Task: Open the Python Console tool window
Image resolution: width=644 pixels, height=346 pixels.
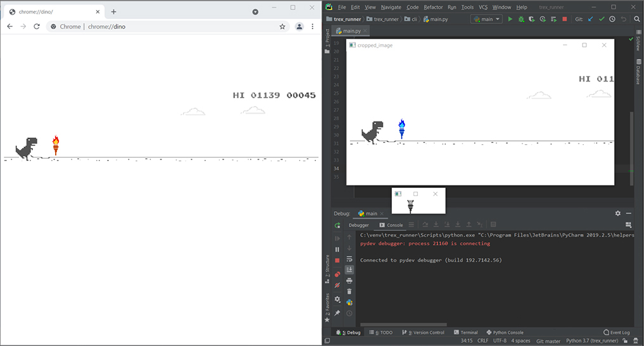Action: [505, 333]
